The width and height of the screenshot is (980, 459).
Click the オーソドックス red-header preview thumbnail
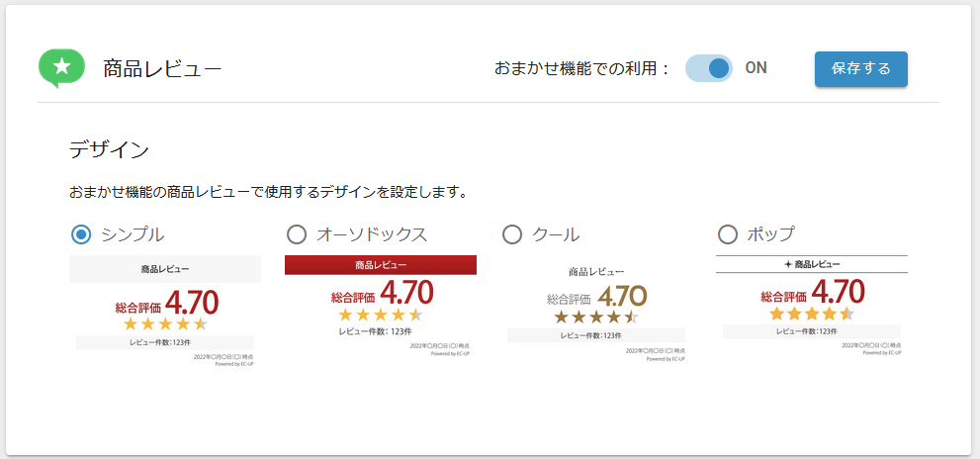pos(381,310)
